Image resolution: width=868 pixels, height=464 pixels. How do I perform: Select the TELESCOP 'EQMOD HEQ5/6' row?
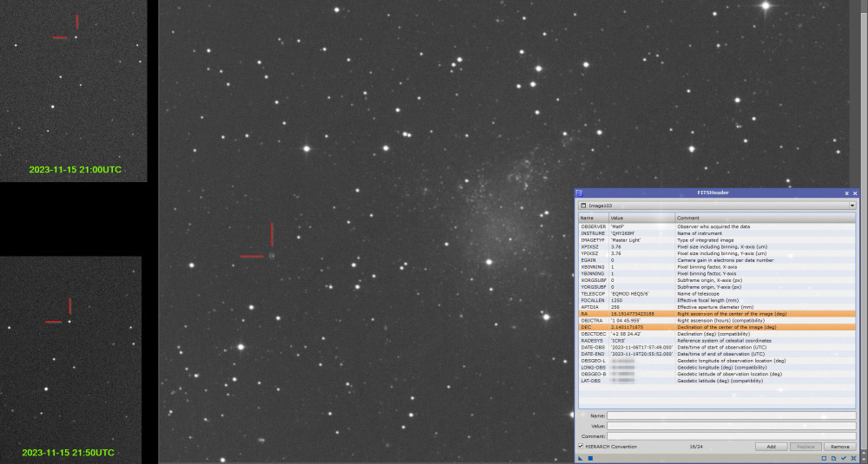coord(717,294)
